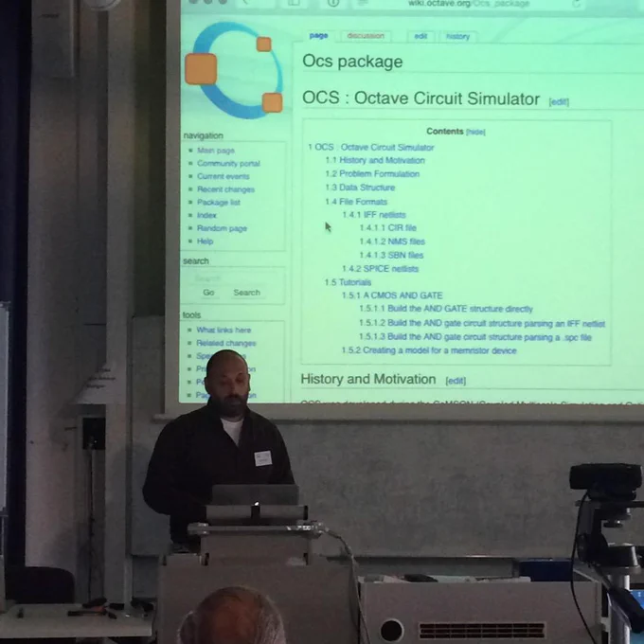Image resolution: width=644 pixels, height=644 pixels.
Task: Open 'Random page' link
Action: (222, 228)
